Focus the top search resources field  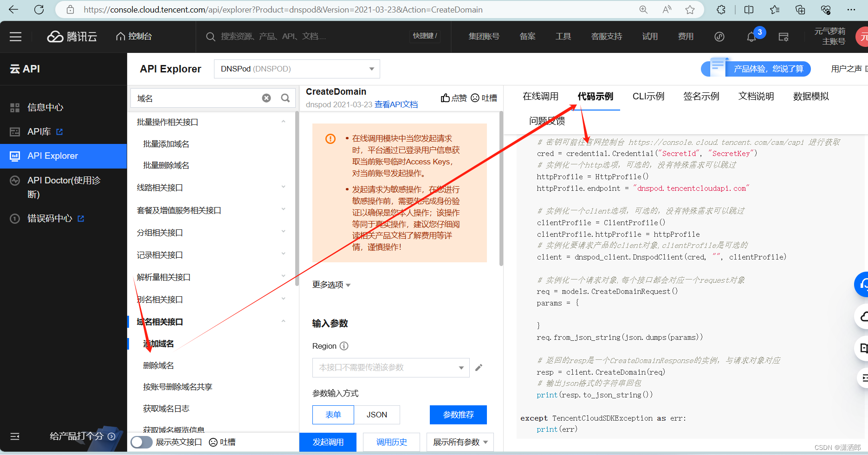pos(306,37)
